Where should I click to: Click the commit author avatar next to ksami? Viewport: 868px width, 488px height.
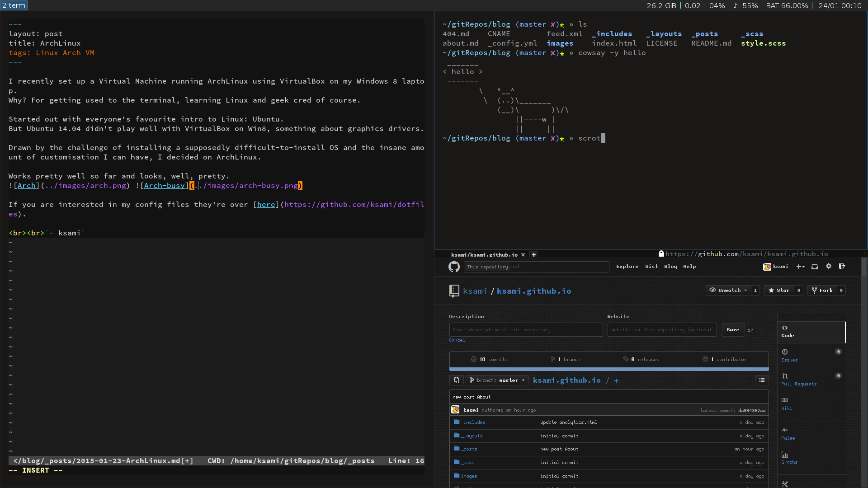(455, 409)
